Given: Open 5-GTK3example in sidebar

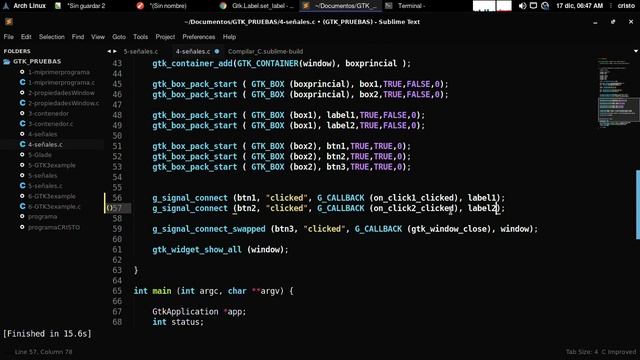Looking at the screenshot, I should [51, 165].
